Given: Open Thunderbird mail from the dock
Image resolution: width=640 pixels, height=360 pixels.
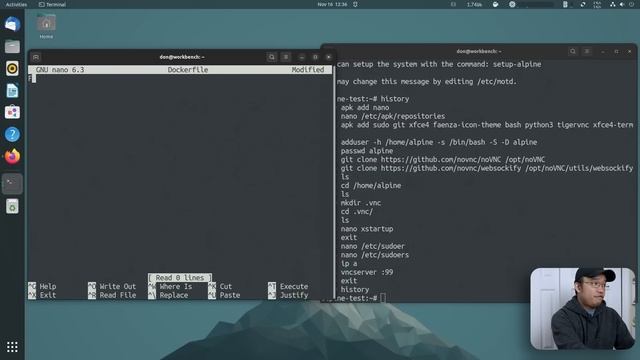Looking at the screenshot, I should click(x=12, y=24).
